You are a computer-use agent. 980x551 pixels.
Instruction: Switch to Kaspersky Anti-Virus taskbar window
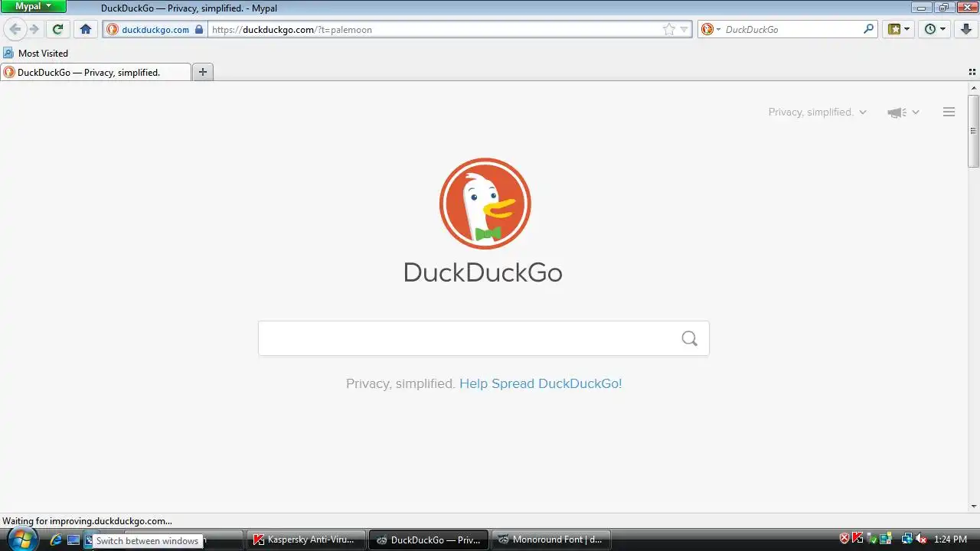click(x=305, y=540)
